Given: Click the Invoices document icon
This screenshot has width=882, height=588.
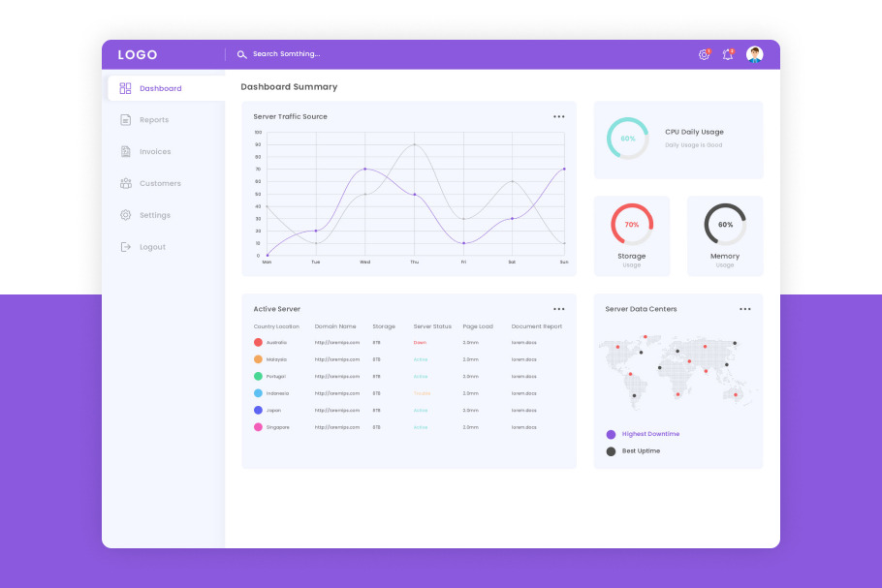Looking at the screenshot, I should point(125,152).
